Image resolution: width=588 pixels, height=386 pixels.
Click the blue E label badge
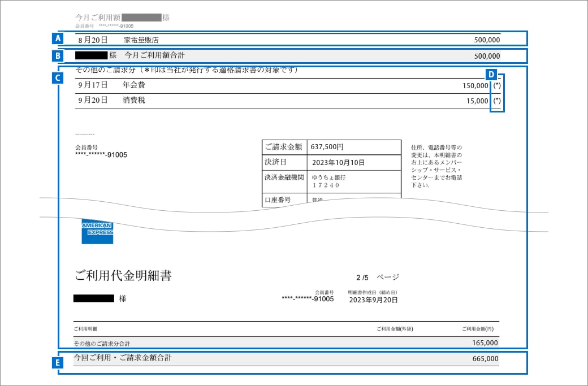pos(57,363)
